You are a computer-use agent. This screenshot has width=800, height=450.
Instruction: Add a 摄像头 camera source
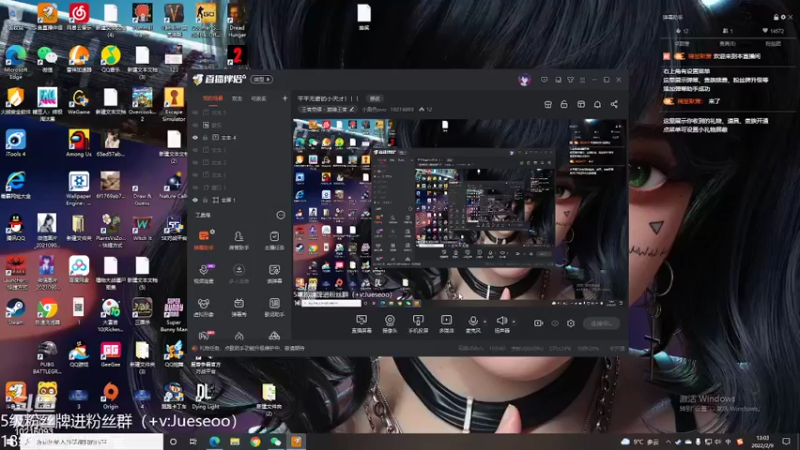click(x=390, y=323)
